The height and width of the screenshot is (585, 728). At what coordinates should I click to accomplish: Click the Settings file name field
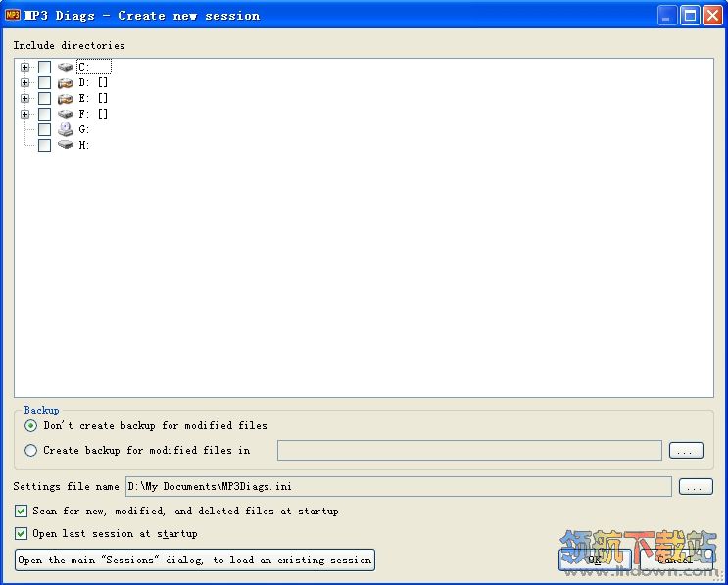coord(399,487)
